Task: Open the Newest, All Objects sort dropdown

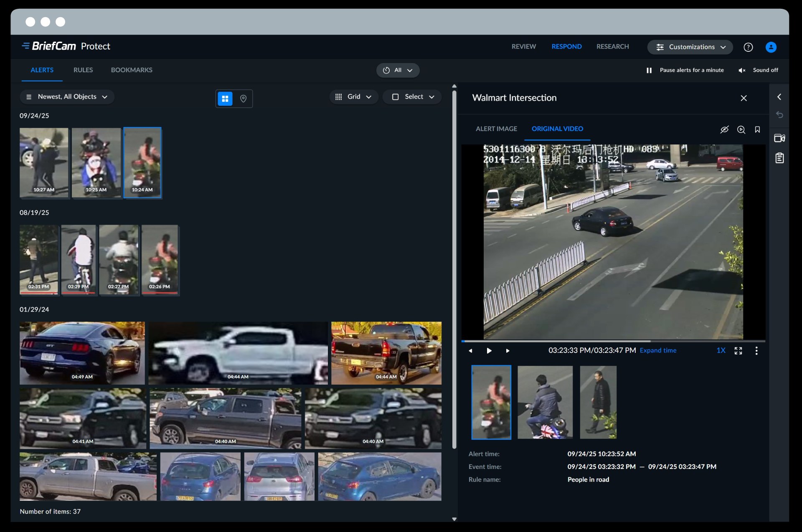Action: click(67, 97)
